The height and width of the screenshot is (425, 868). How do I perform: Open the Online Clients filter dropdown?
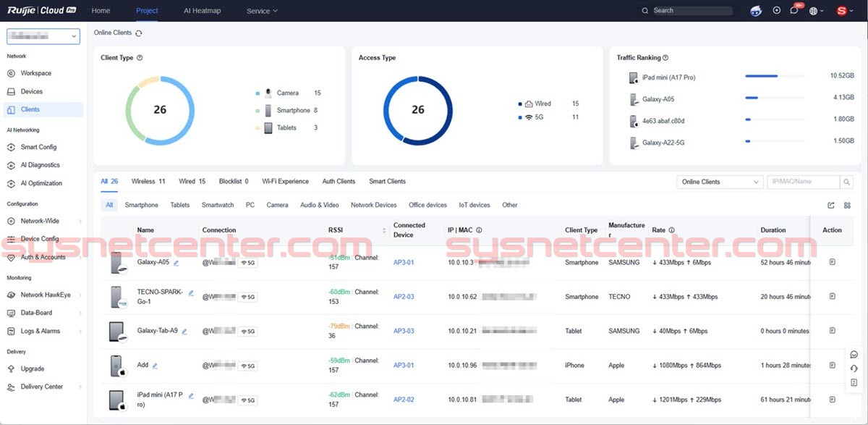coord(720,182)
